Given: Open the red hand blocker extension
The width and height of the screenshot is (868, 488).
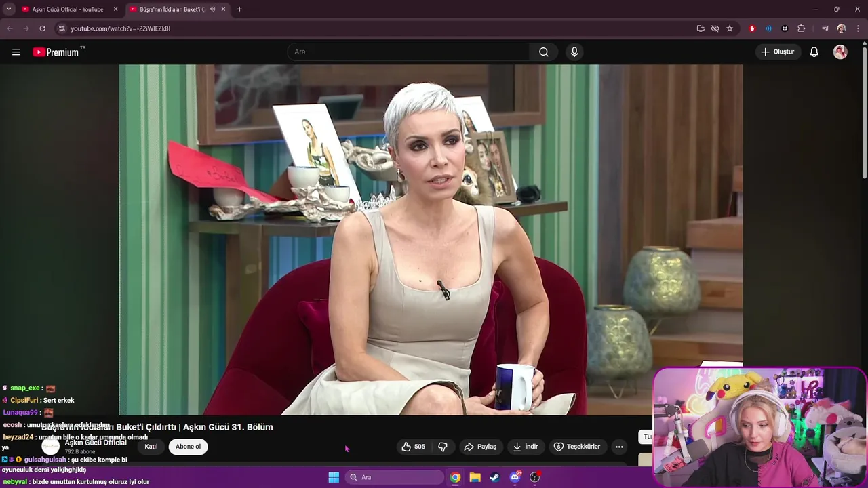Looking at the screenshot, I should click(x=752, y=28).
